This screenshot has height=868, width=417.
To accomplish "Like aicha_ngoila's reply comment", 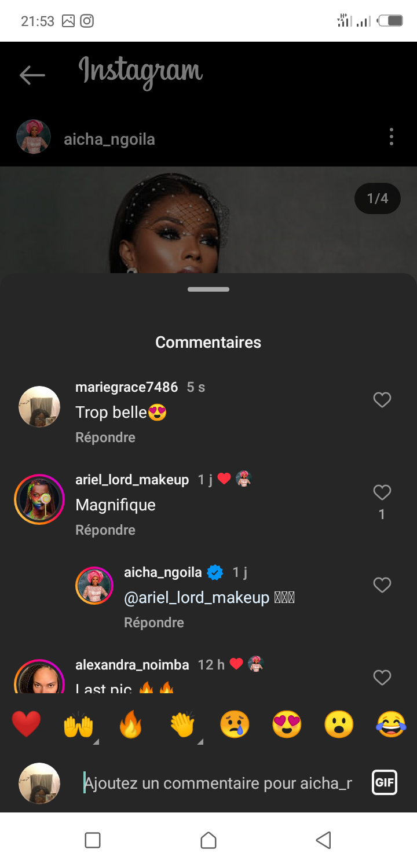I will coord(382,585).
